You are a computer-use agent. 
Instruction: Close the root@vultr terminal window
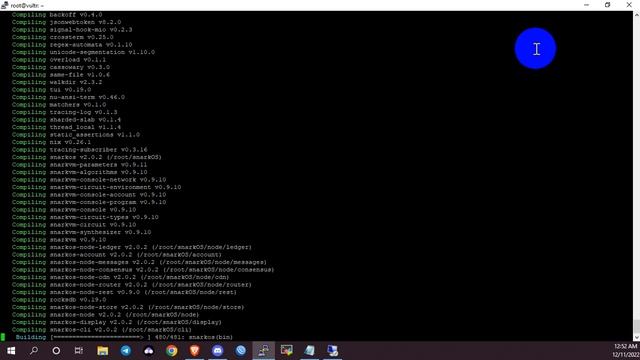coord(629,5)
